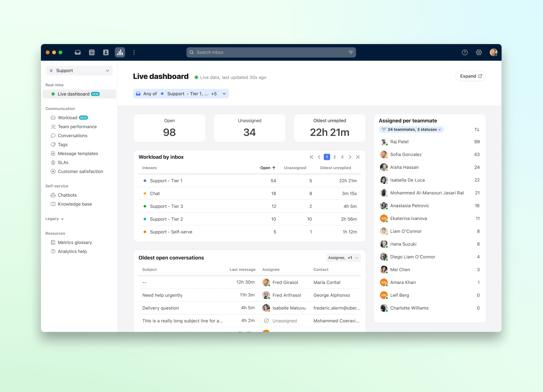Open the Inbox icon in top bar
Image resolution: width=543 pixels, height=392 pixels.
point(78,52)
